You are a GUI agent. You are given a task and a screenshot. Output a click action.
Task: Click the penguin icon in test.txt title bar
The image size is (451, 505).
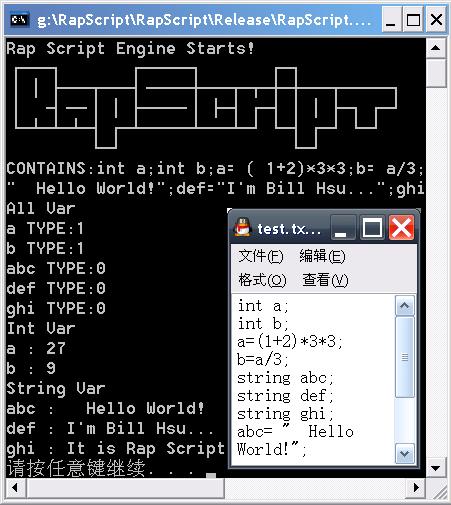[243, 227]
